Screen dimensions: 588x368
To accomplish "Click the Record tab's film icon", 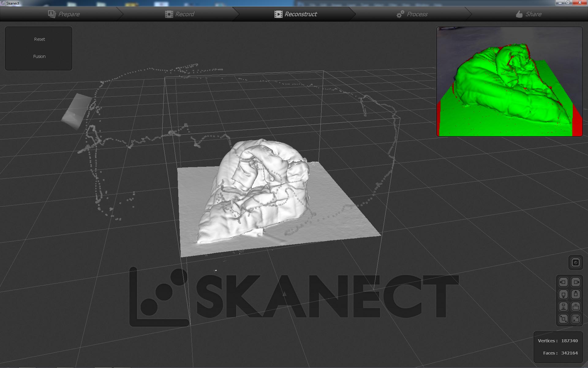I will tap(169, 14).
